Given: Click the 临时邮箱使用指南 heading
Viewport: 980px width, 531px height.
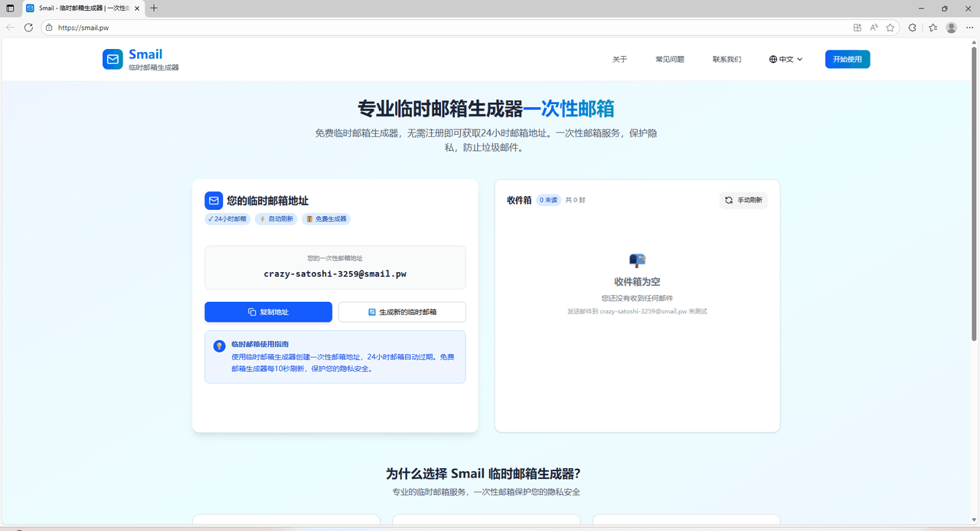Looking at the screenshot, I should pos(260,345).
